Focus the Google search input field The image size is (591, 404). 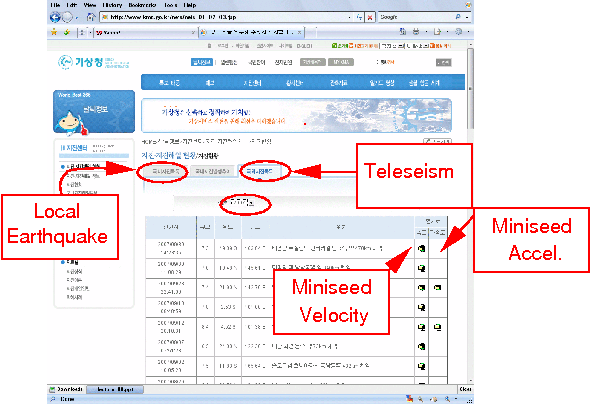tap(416, 17)
